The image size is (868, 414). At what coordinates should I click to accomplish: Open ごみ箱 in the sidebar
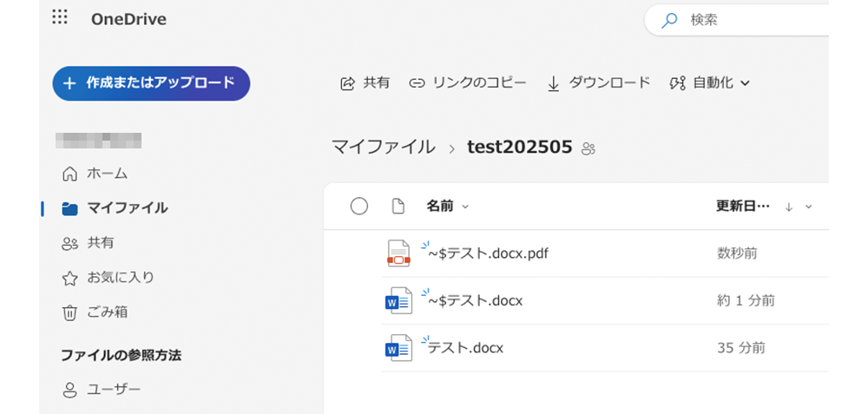point(95,312)
